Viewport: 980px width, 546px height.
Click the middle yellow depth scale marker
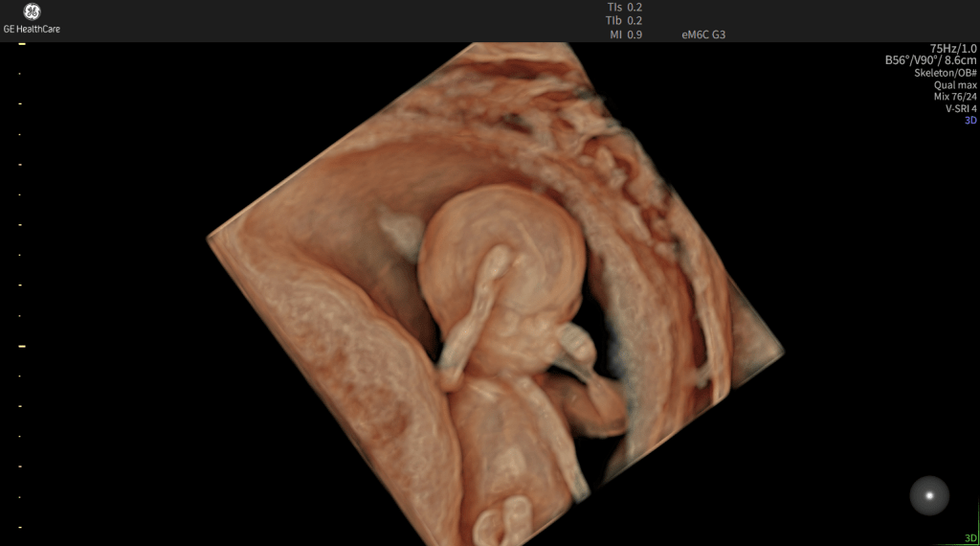point(21,346)
